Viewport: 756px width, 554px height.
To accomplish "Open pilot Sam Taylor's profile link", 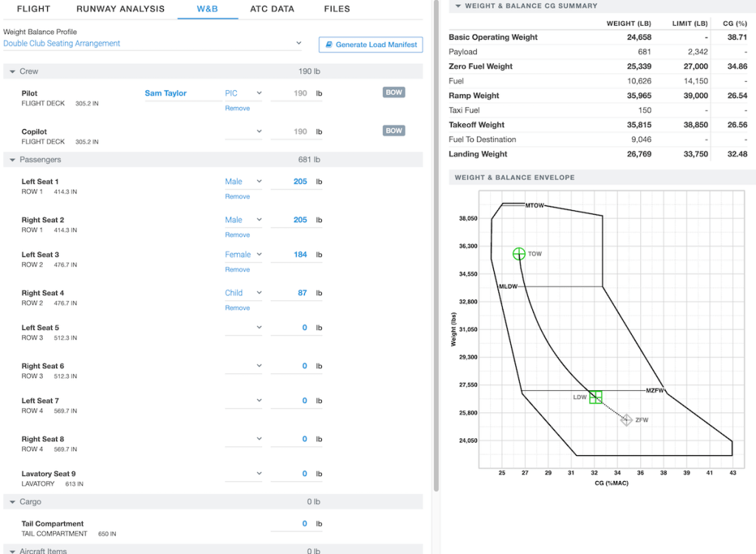I will point(165,92).
